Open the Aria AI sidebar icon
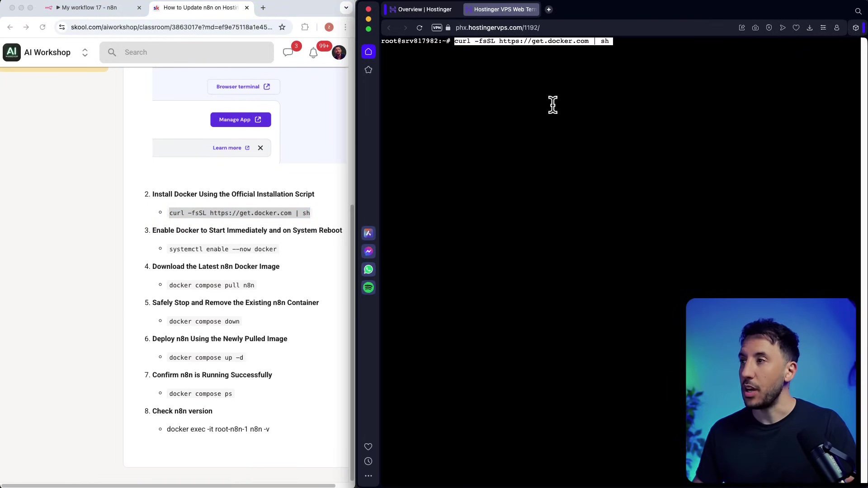Viewport: 868px width, 488px height. [x=368, y=233]
